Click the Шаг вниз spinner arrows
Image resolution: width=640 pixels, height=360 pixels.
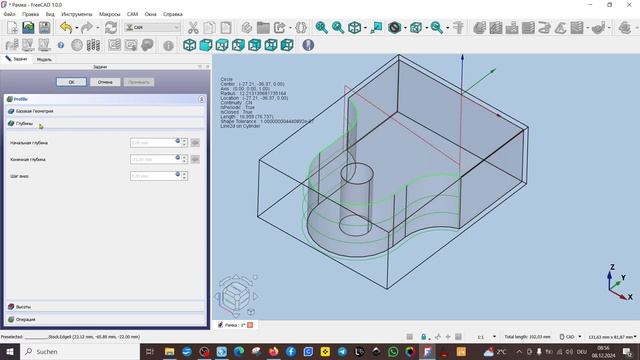pos(184,176)
